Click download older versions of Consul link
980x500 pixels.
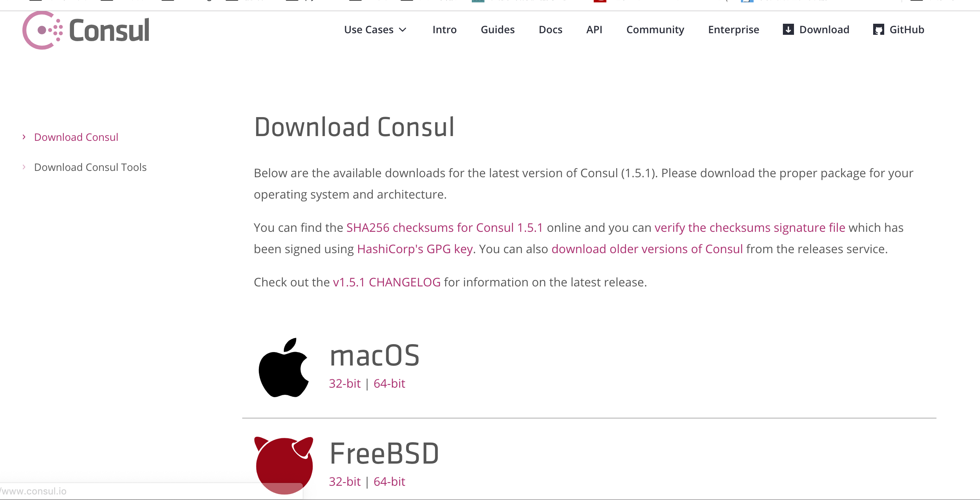point(647,248)
